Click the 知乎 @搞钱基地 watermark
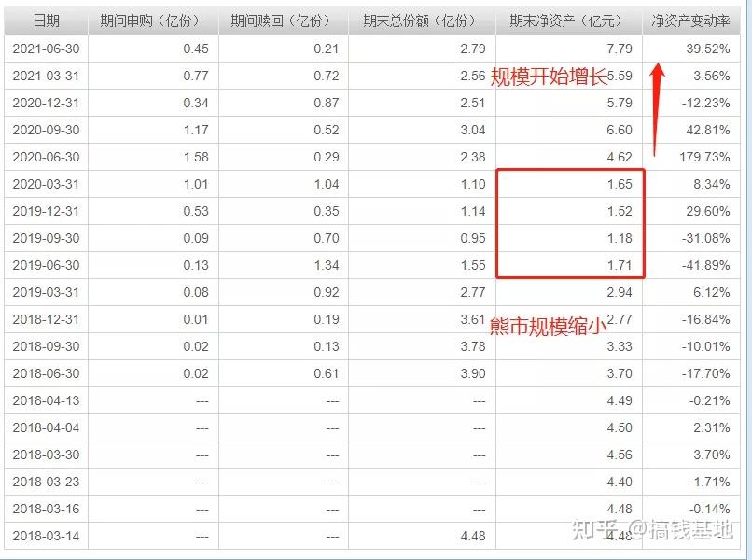This screenshot has height=560, width=752. pos(652,530)
